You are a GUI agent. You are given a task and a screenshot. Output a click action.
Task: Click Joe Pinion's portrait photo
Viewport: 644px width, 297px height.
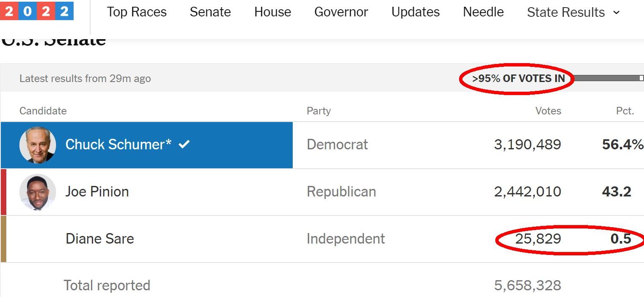click(37, 192)
